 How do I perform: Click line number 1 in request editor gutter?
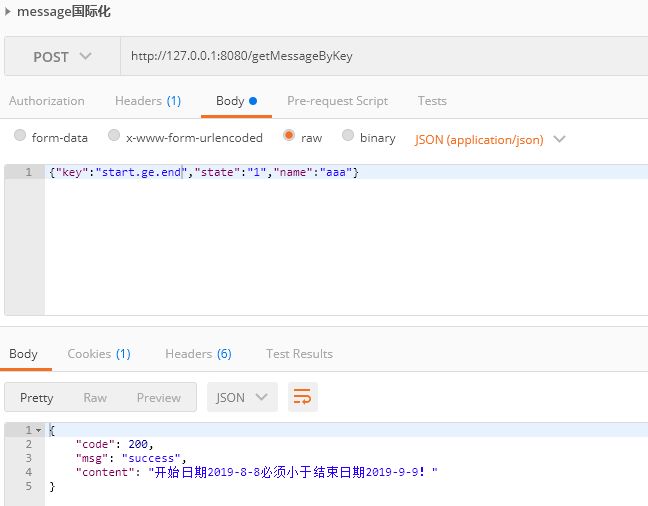click(28, 172)
